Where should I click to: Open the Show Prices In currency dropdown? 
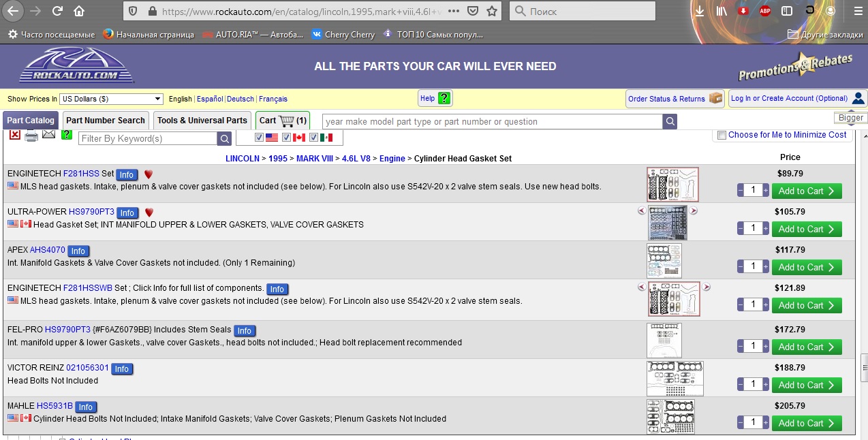pyautogui.click(x=111, y=99)
